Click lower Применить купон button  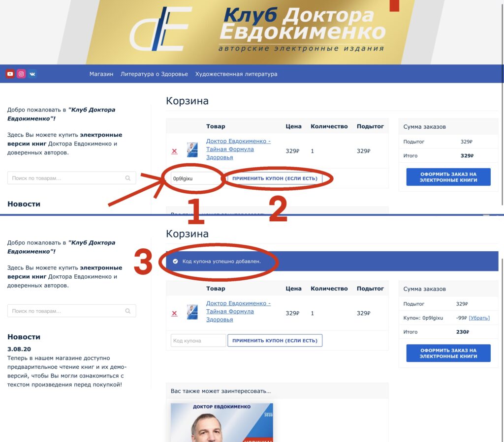pyautogui.click(x=275, y=341)
